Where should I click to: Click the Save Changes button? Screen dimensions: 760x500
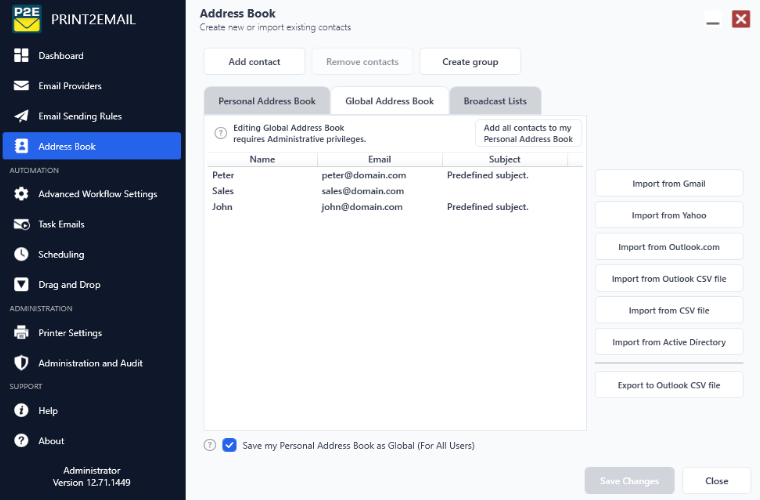629,481
